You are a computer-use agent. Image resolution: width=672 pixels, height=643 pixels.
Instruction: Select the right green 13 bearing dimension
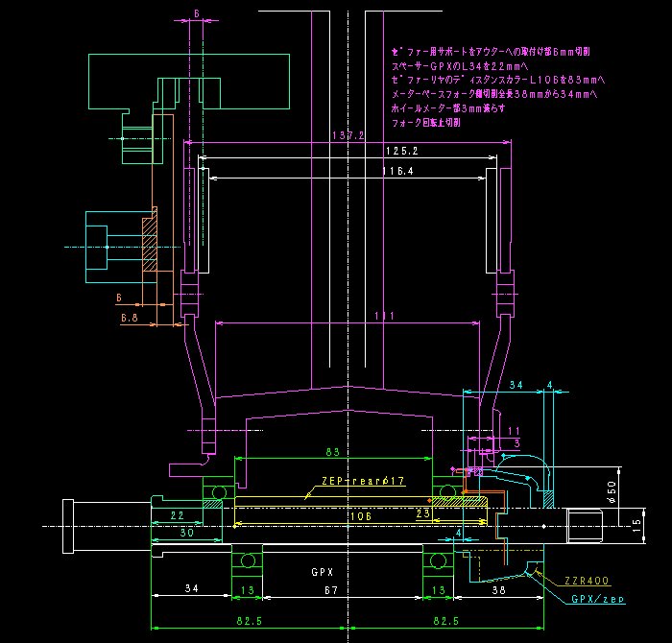pos(438,590)
